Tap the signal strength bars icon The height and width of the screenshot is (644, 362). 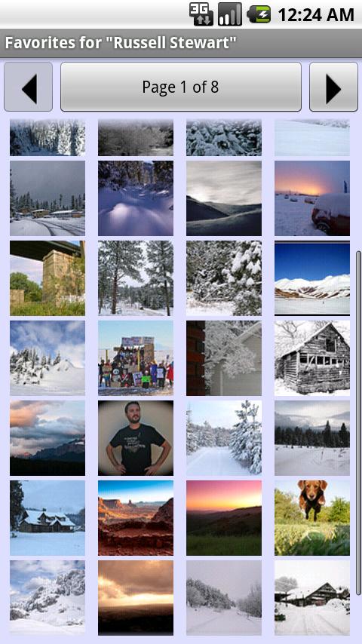pyautogui.click(x=230, y=14)
